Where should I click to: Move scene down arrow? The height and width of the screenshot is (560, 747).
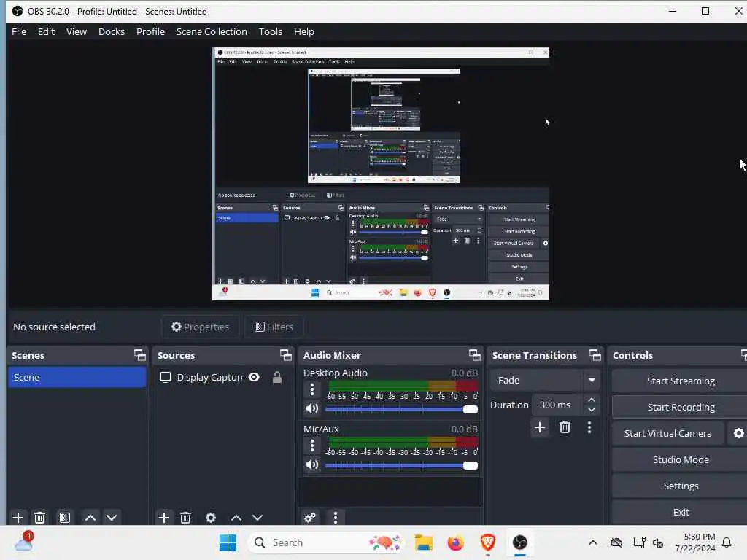(x=112, y=518)
